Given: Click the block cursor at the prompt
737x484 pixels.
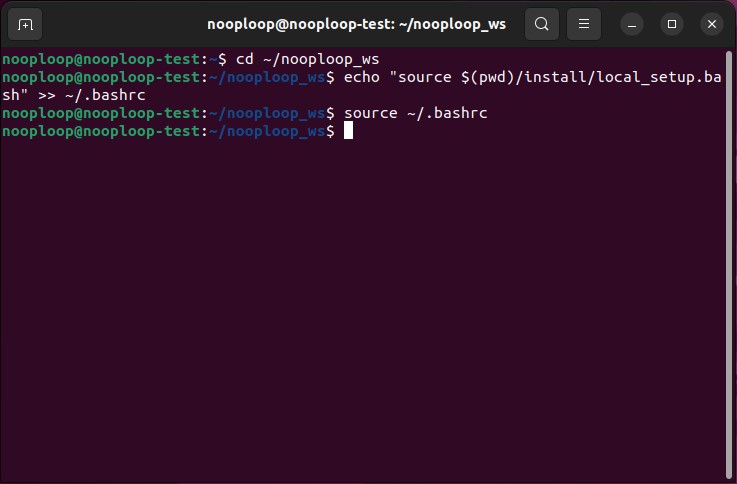Looking at the screenshot, I should pos(348,131).
